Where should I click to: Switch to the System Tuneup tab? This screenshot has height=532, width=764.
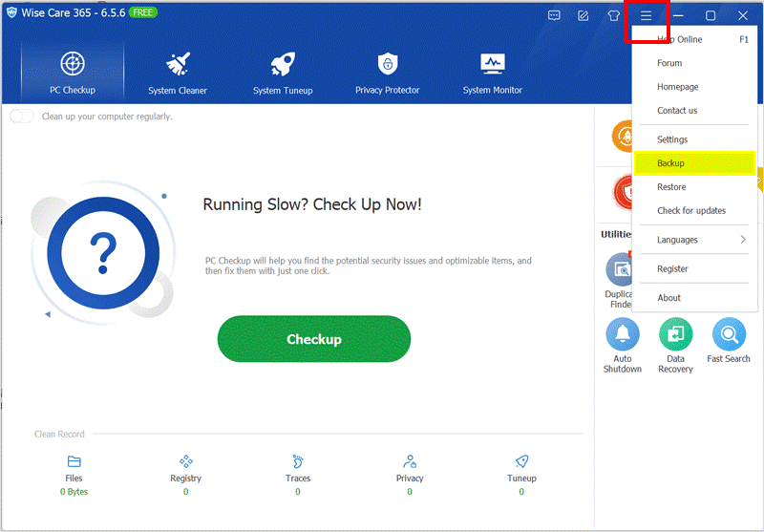point(283,74)
